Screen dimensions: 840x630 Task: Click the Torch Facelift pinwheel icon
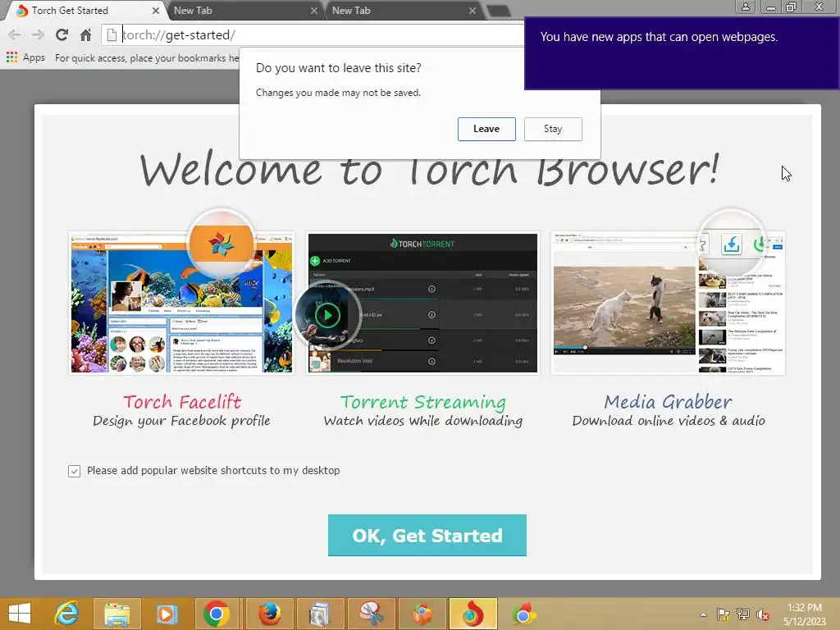pyautogui.click(x=221, y=244)
